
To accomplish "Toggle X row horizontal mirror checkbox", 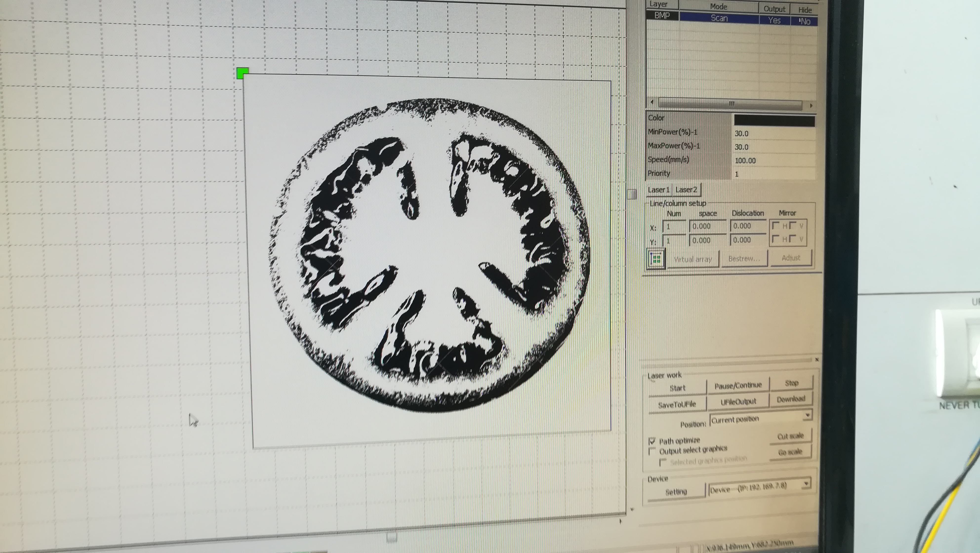I will (x=776, y=226).
